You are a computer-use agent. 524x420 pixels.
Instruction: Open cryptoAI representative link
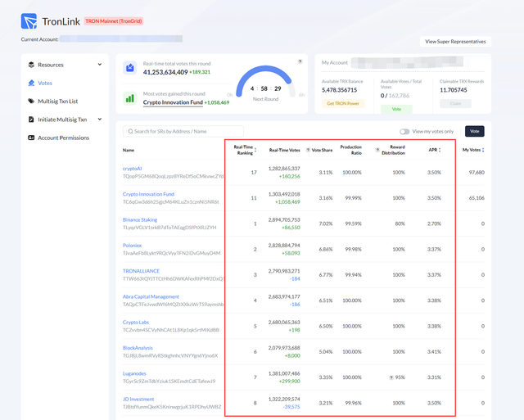(x=132, y=169)
